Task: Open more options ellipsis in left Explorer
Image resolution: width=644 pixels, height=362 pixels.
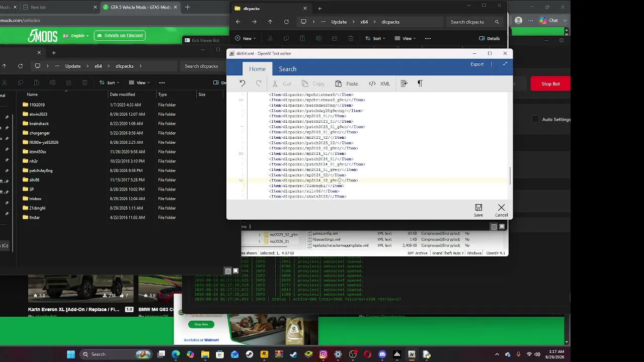Action: (x=162, y=82)
